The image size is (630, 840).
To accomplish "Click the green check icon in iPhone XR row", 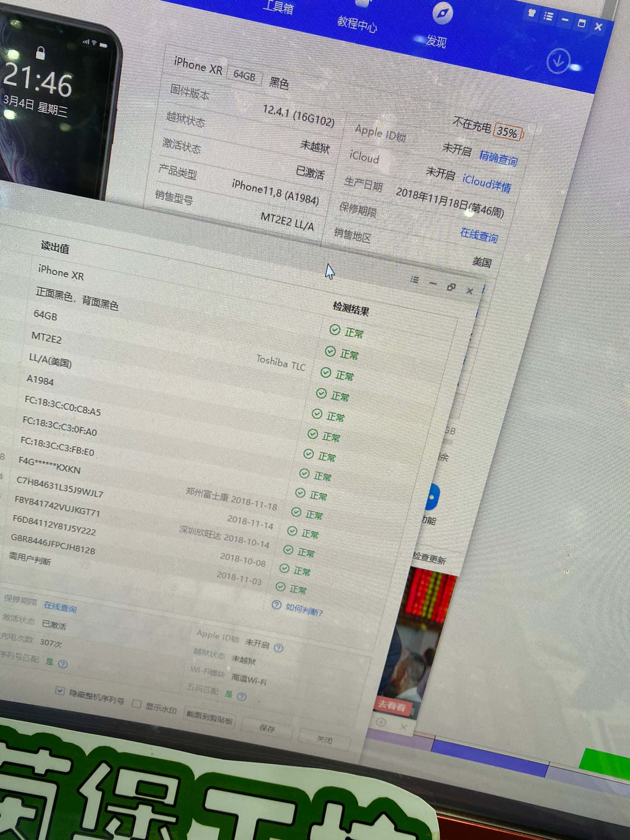I will [335, 330].
